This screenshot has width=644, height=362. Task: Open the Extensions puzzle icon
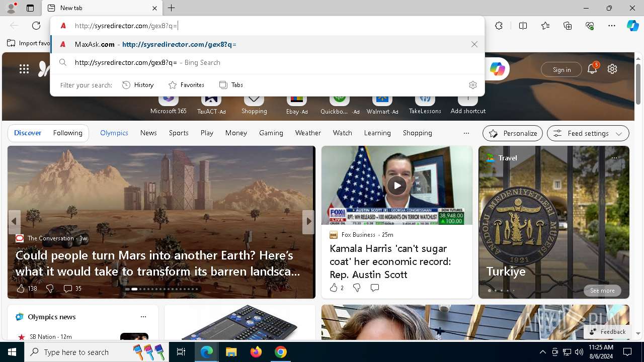(x=499, y=26)
